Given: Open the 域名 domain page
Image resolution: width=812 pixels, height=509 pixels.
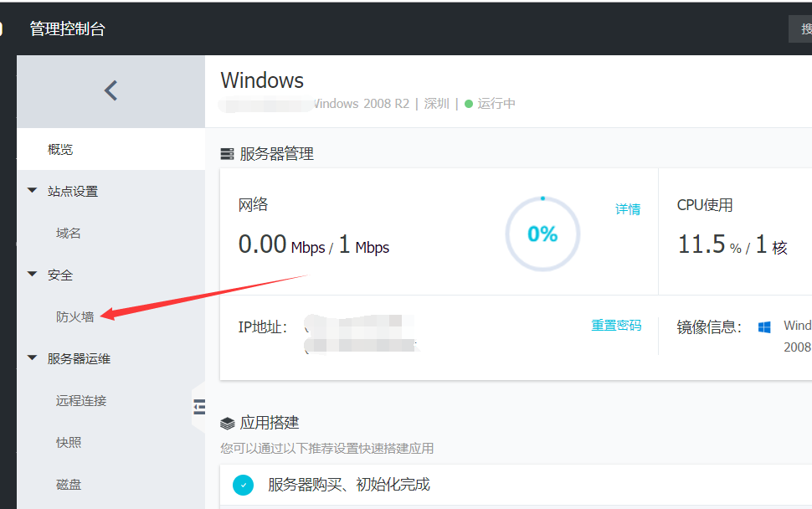Looking at the screenshot, I should click(69, 233).
